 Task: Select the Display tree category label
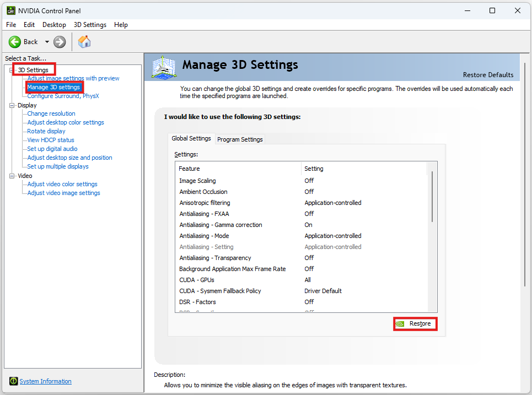point(27,105)
